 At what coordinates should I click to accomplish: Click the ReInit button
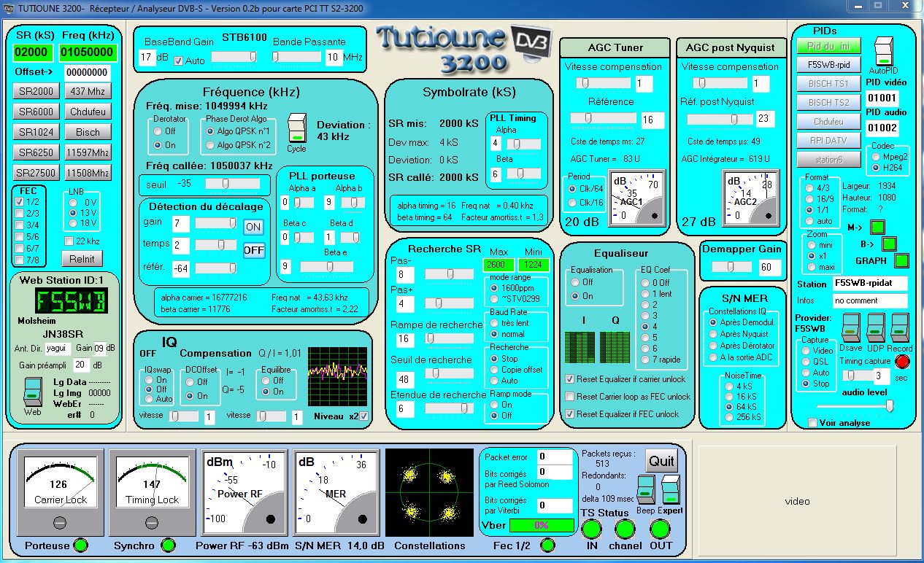(82, 259)
